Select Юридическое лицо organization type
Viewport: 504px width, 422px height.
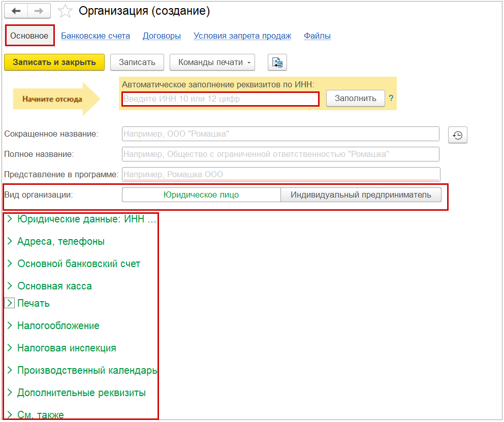coord(201,195)
